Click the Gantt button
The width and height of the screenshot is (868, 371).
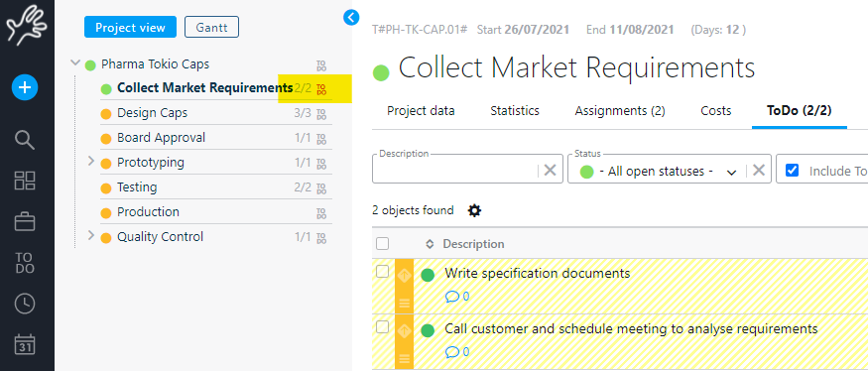coord(211,27)
